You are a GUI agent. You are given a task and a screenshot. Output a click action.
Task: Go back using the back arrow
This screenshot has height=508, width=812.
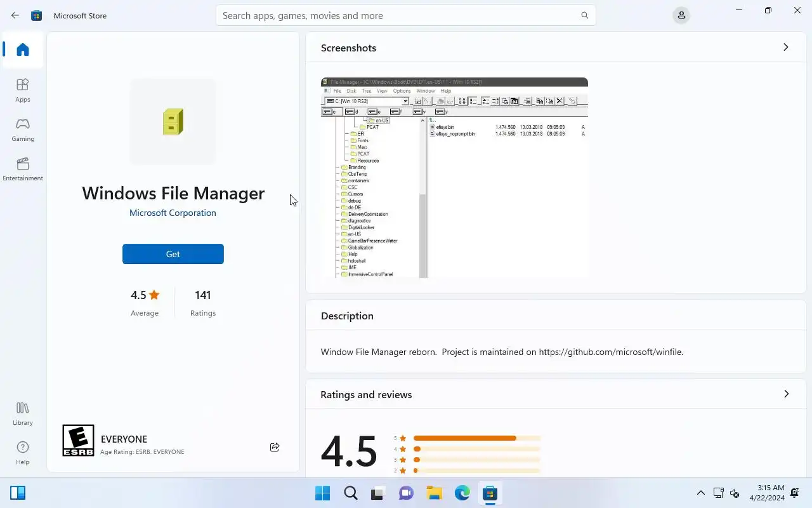click(x=15, y=15)
